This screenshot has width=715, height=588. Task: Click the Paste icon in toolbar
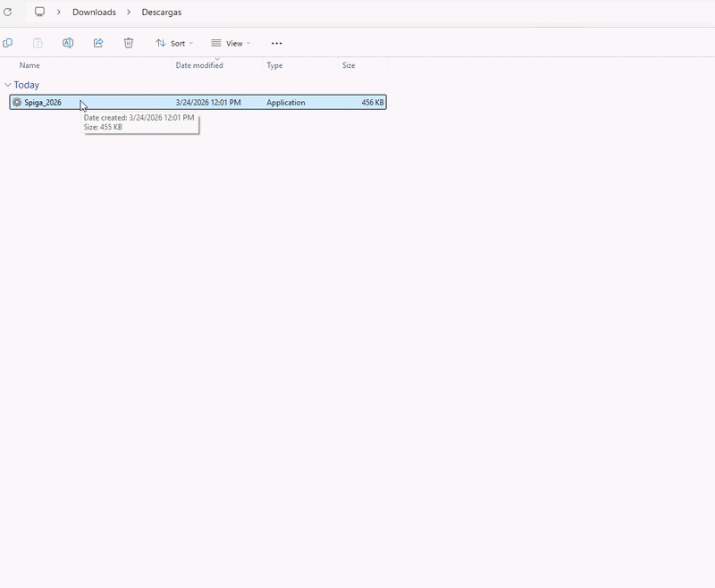38,43
